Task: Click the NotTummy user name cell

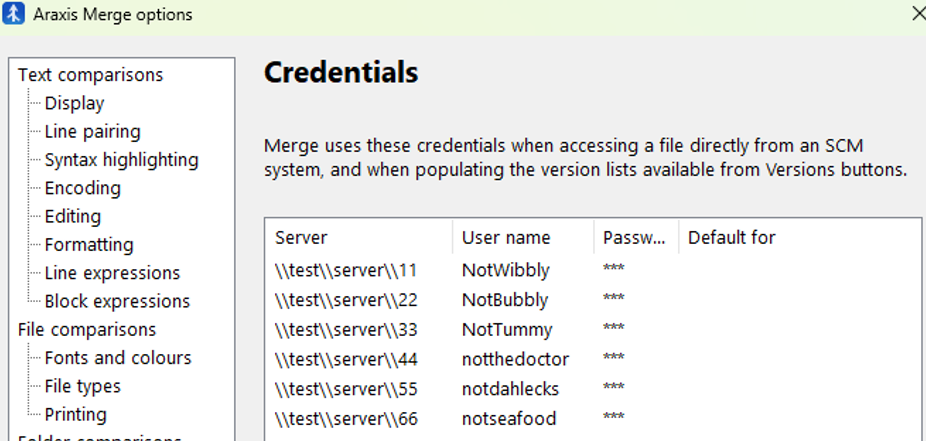Action: tap(507, 329)
